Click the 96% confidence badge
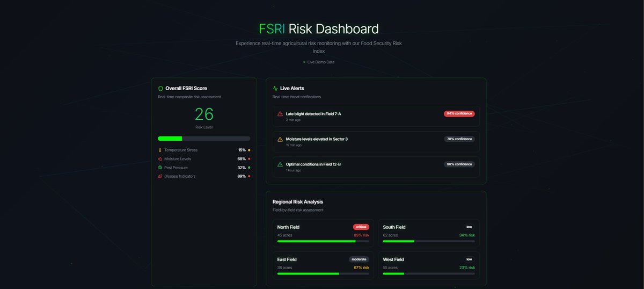Viewport: 644px width, 289px height. tap(459, 164)
